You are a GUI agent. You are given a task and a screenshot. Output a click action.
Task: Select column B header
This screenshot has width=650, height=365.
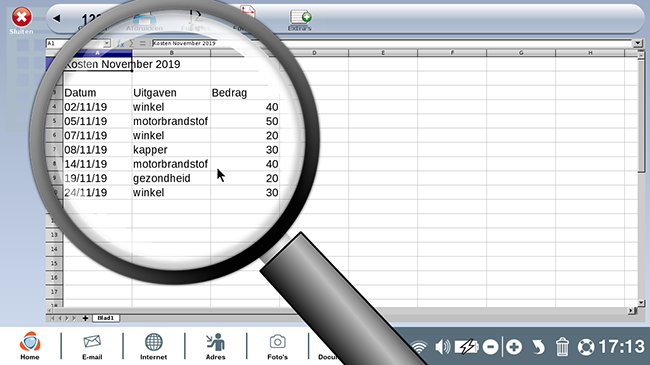[171, 53]
